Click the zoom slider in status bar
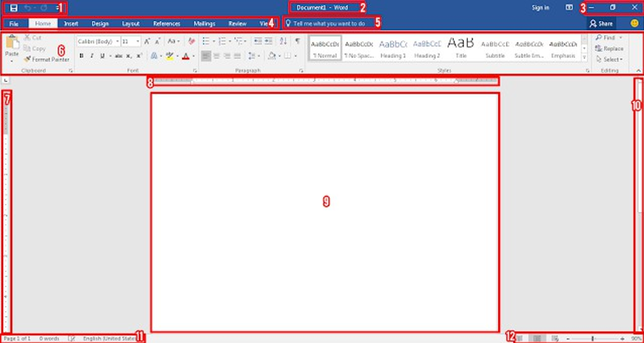644x343 pixels. click(593, 338)
